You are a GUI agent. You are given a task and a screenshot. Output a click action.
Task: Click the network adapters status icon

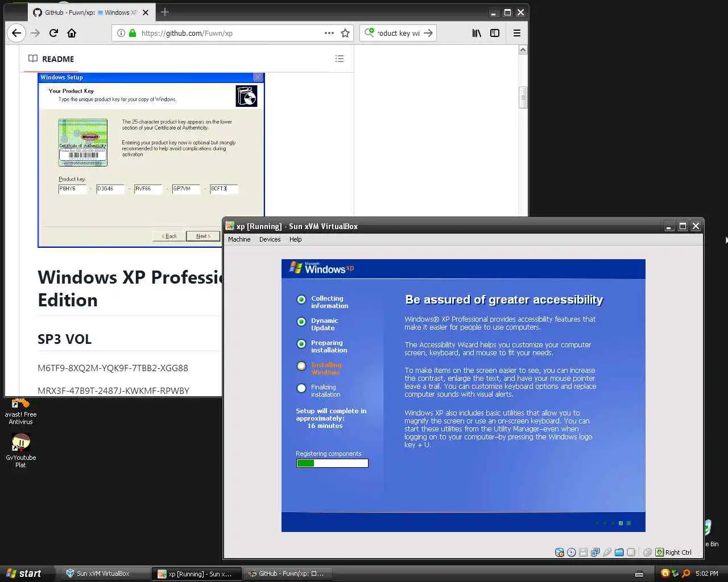click(x=595, y=552)
